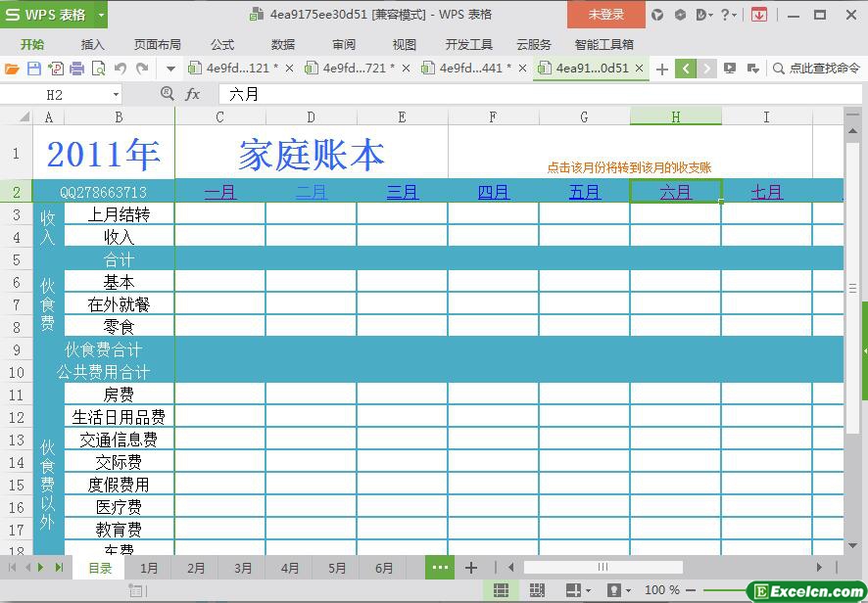
Task: Add a new sheet with plus icon
Action: (471, 568)
